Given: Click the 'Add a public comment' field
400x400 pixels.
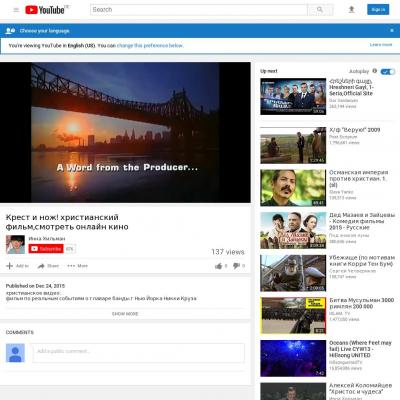Looking at the screenshot, I should [138, 353].
